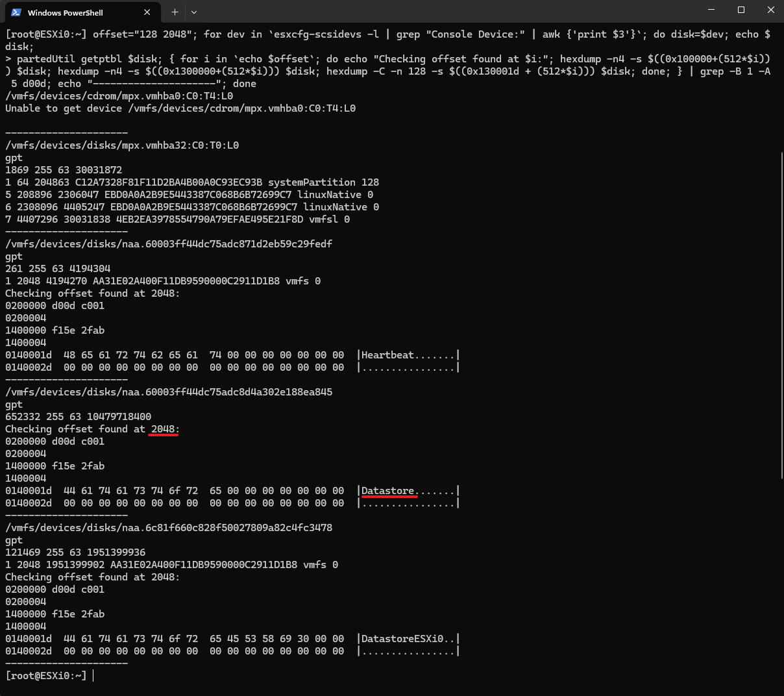This screenshot has width=784, height=696.
Task: Click the root@ESXi0 prompt at the bottom
Action: [45, 675]
